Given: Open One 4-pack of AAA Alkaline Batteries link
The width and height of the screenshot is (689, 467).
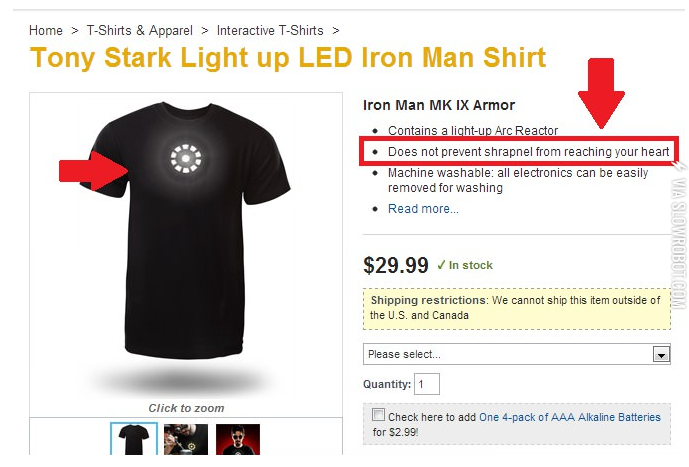Looking at the screenshot, I should tap(570, 417).
